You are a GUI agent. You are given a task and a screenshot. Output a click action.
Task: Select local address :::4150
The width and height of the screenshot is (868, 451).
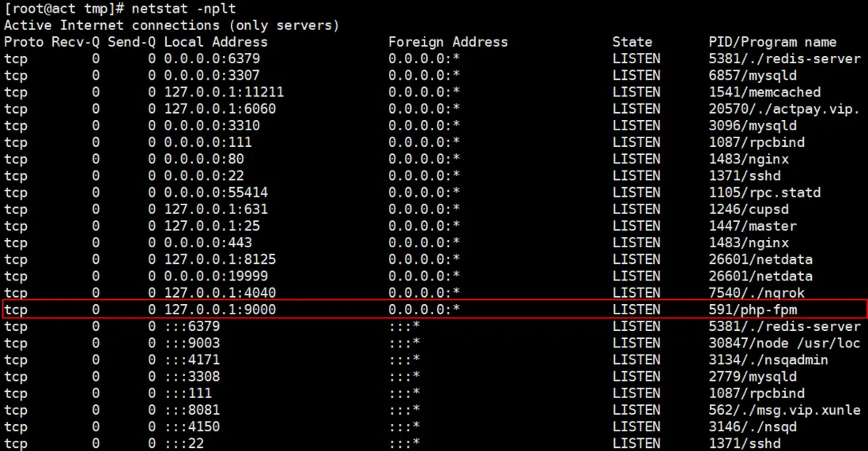(x=191, y=427)
